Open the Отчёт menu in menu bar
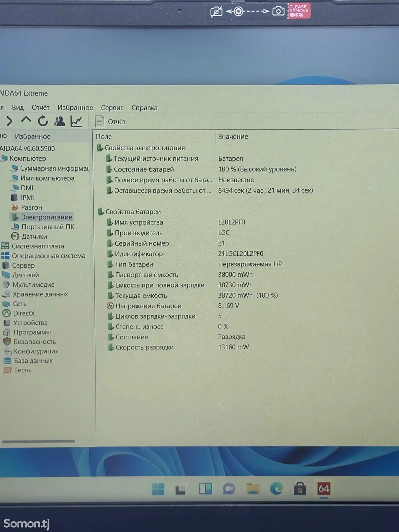This screenshot has height=532, width=399. click(40, 107)
